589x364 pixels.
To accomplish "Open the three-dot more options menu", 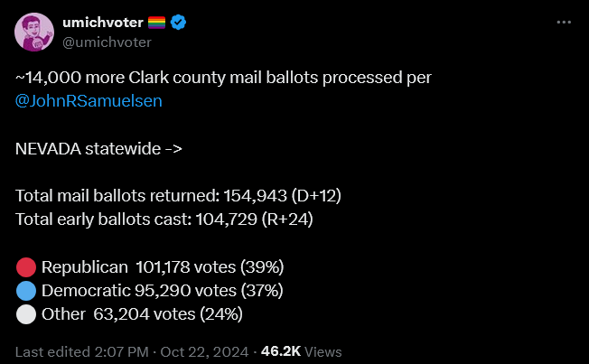I will click(564, 23).
